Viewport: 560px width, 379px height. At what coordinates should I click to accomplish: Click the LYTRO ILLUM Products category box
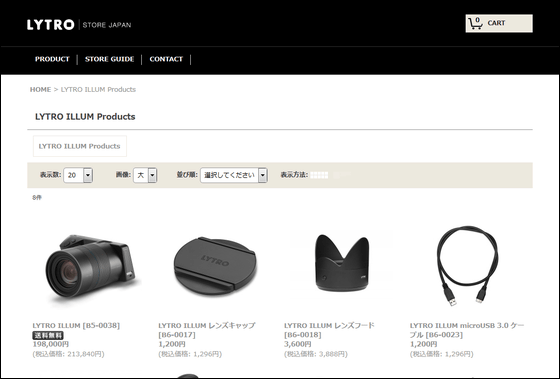pos(80,146)
